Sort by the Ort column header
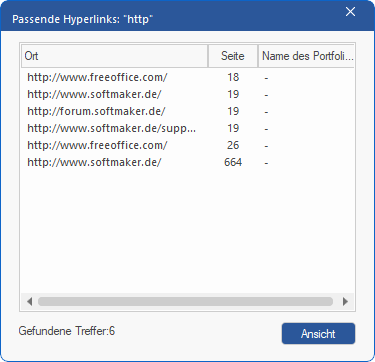Screen dimensions: 375x362 [115, 56]
